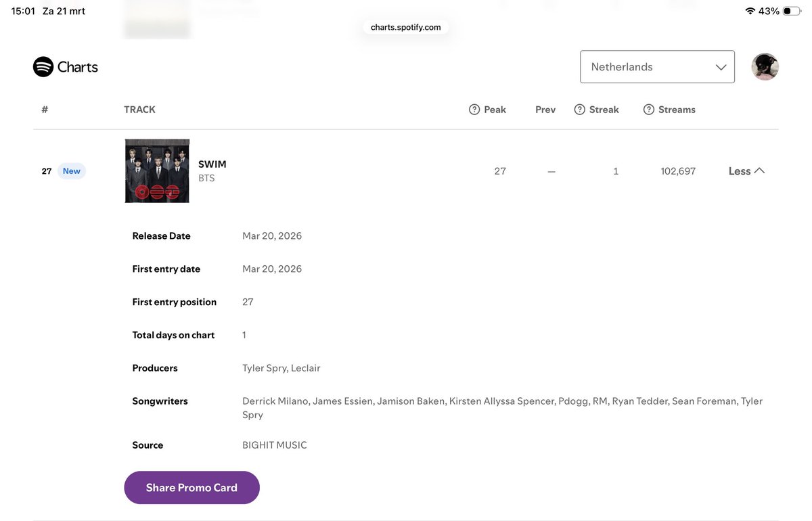Click the Prev column header
Viewport: 812px width, 521px height.
point(545,110)
